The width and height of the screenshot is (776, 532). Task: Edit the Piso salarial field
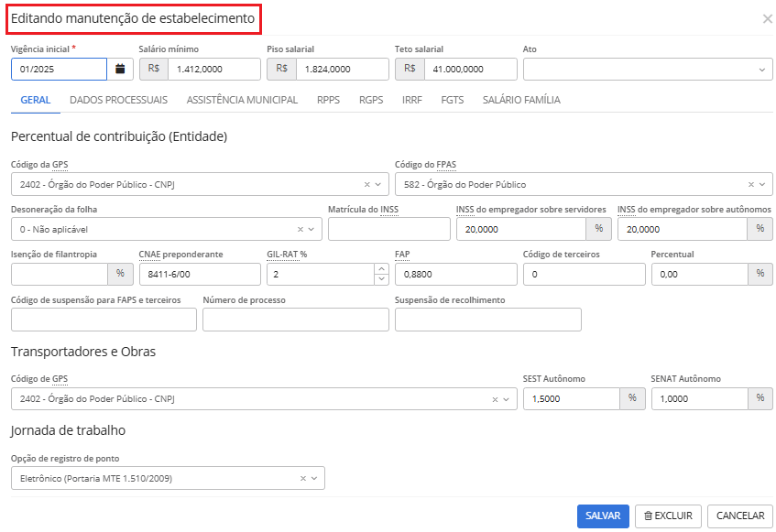342,70
